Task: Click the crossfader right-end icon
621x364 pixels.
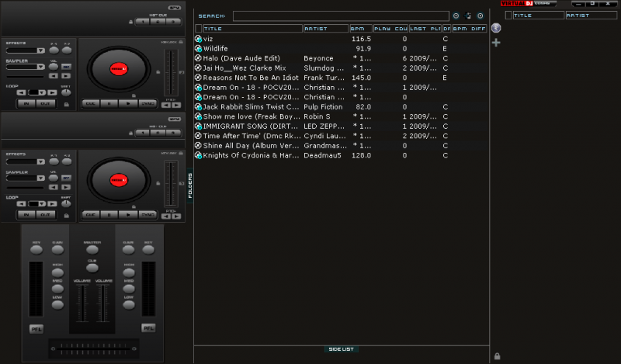Action: (x=134, y=349)
